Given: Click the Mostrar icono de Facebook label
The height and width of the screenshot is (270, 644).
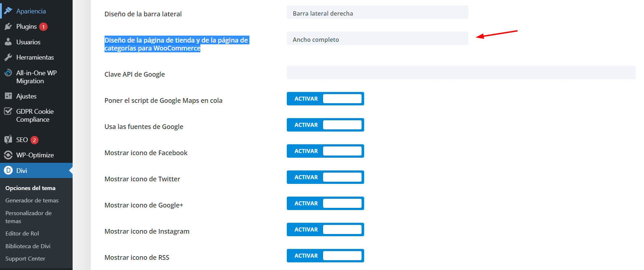Looking at the screenshot, I should 146,153.
